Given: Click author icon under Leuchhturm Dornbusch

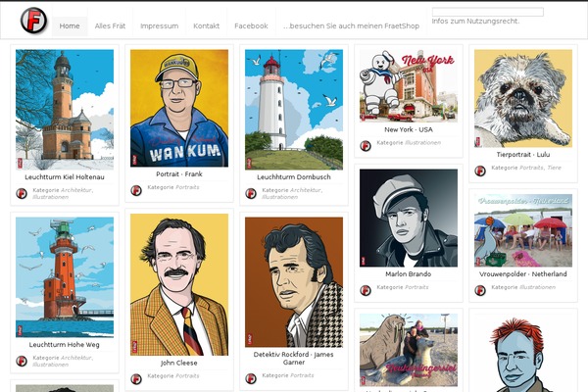Looking at the screenshot, I should pos(251,194).
